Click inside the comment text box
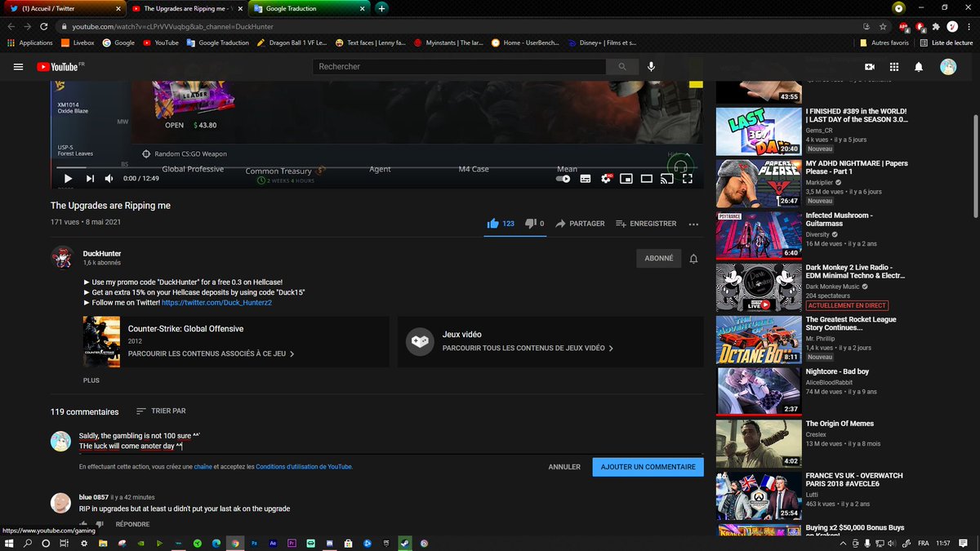 tap(390, 441)
